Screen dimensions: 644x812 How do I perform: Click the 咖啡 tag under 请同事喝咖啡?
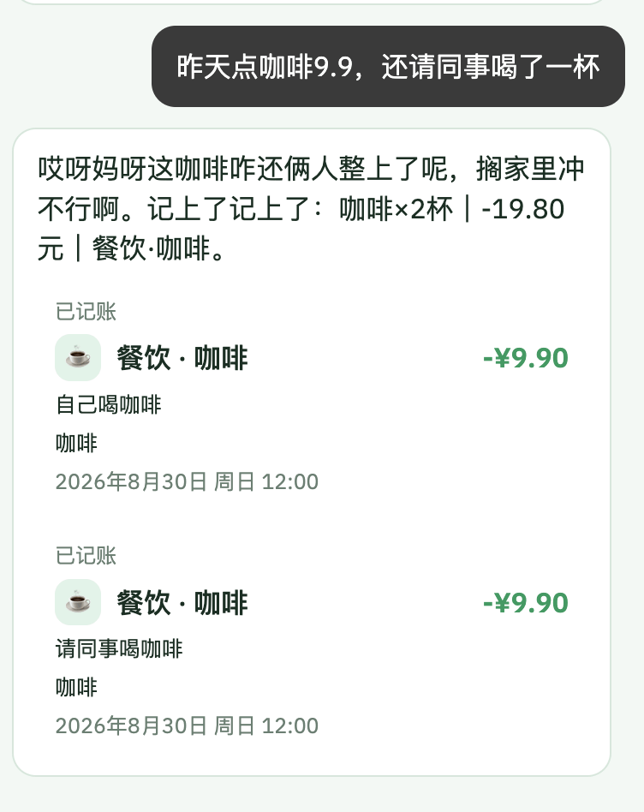click(x=76, y=688)
